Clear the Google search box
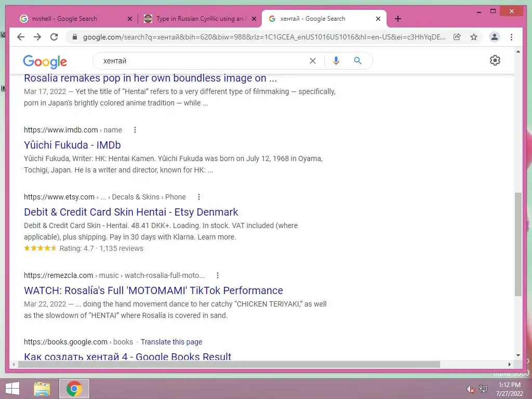The width and height of the screenshot is (532, 399). 312,61
